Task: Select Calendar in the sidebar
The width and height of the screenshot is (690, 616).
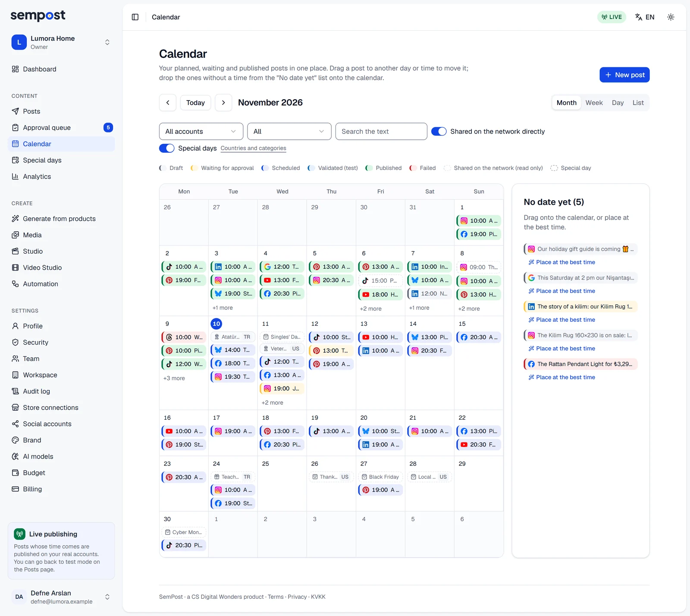Action: (61, 144)
